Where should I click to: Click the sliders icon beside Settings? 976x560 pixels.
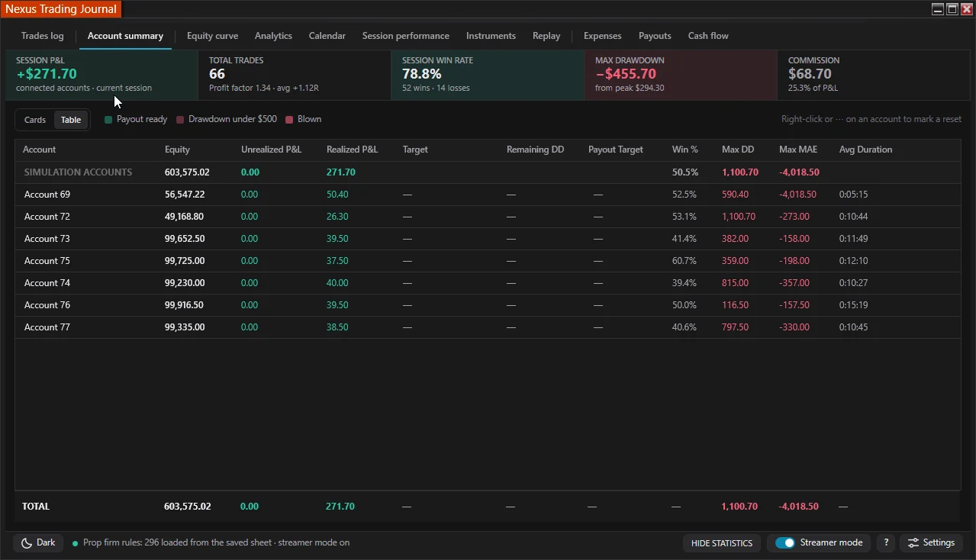[913, 543]
